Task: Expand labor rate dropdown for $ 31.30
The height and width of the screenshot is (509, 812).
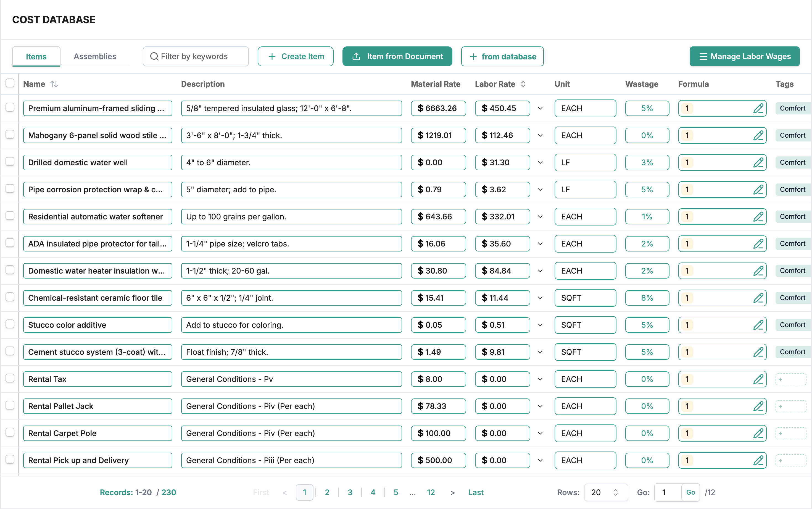Action: [540, 162]
